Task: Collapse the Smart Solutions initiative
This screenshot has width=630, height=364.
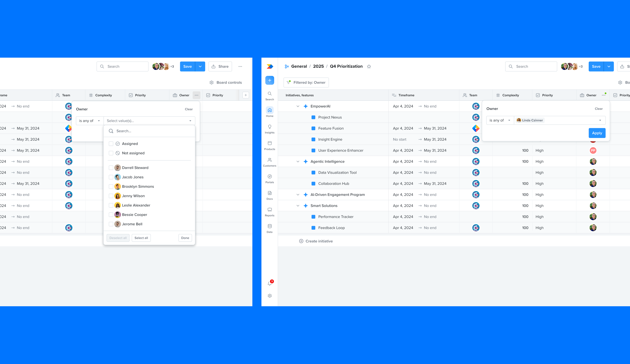Action: pos(298,206)
